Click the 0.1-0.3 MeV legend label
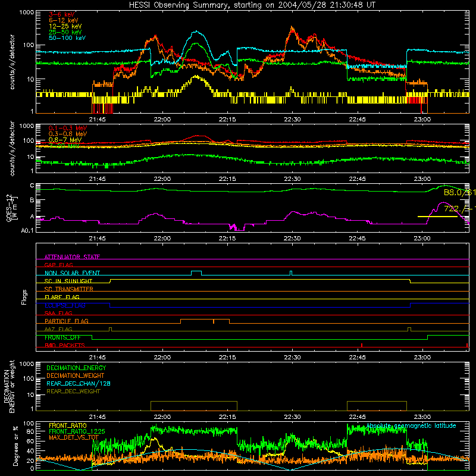Image resolution: width=476 pixels, height=476 pixels. coord(68,128)
